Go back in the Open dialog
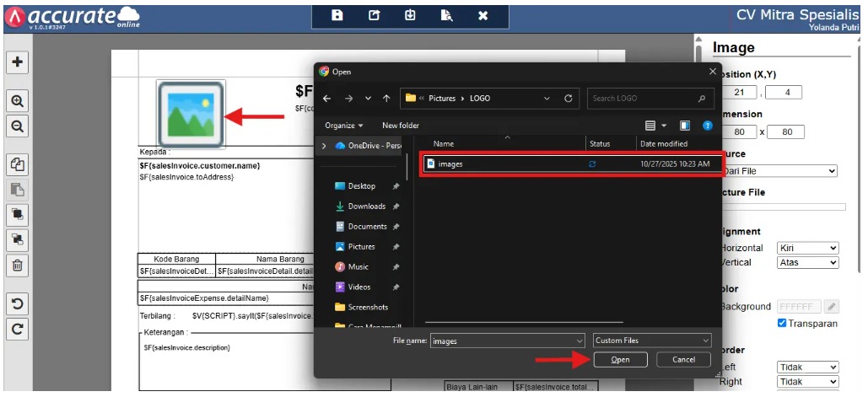Viewport: 868px width, 397px height. (x=326, y=99)
